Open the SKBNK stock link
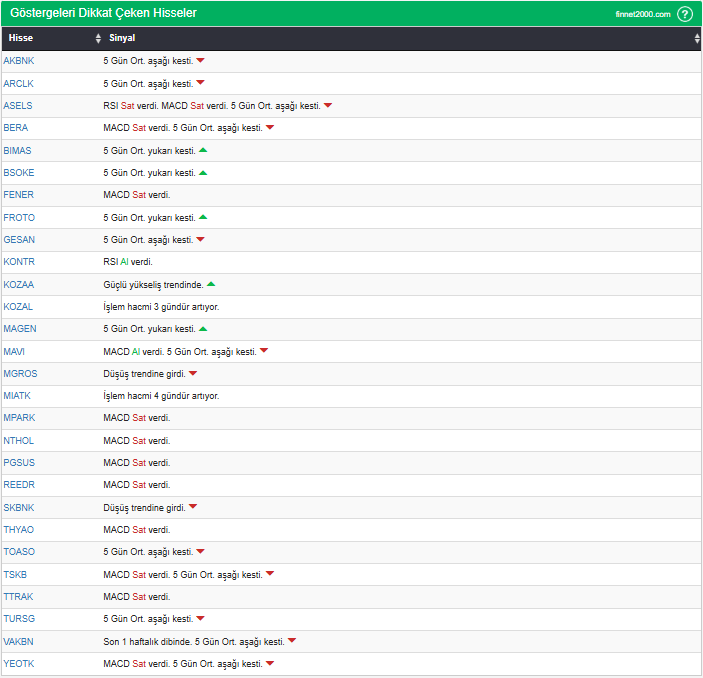The width and height of the screenshot is (703, 678). tap(19, 508)
